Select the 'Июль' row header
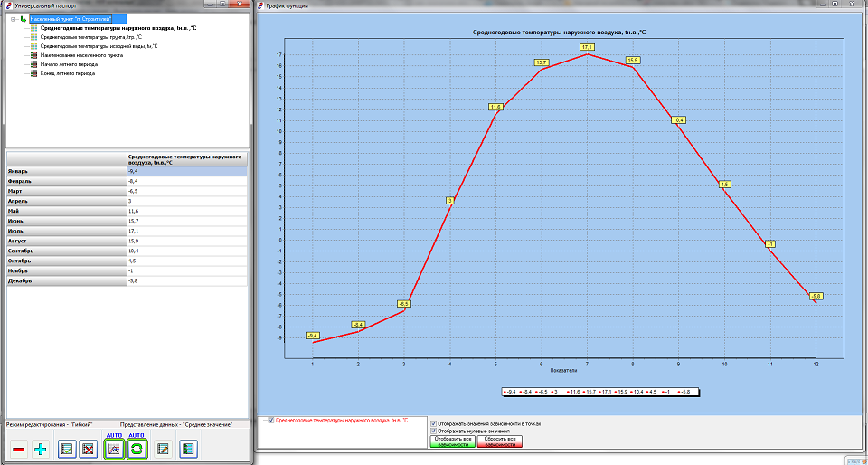This screenshot has width=868, height=465. tap(66, 231)
